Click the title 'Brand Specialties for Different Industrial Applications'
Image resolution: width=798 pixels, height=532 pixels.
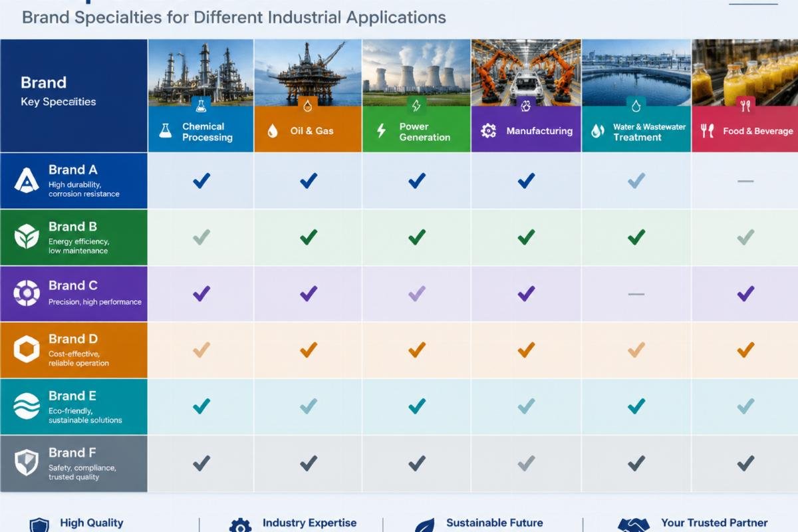pyautogui.click(x=234, y=17)
